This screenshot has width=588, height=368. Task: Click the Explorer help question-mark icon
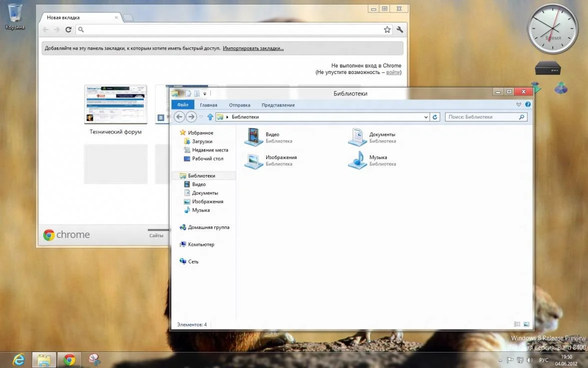pyautogui.click(x=528, y=104)
